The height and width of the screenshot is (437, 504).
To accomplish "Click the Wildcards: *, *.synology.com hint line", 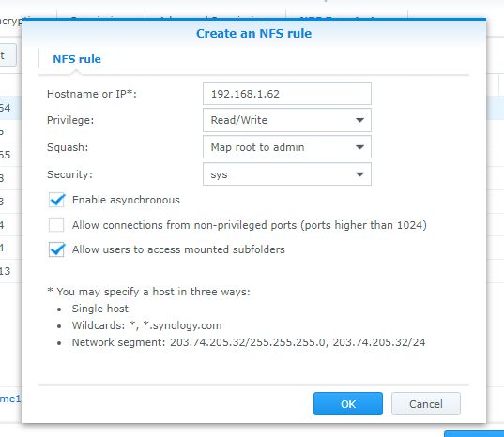I will [147, 325].
